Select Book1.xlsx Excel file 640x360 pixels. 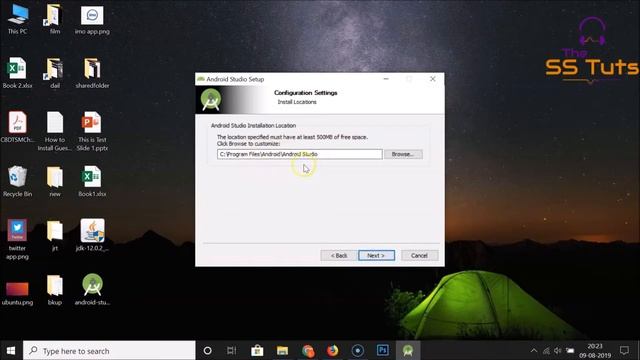(92, 181)
